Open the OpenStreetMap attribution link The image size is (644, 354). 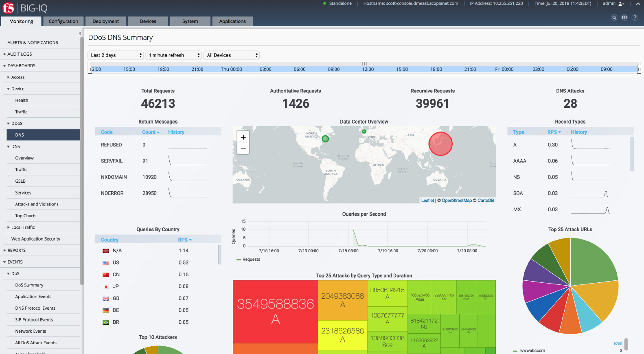(456, 200)
